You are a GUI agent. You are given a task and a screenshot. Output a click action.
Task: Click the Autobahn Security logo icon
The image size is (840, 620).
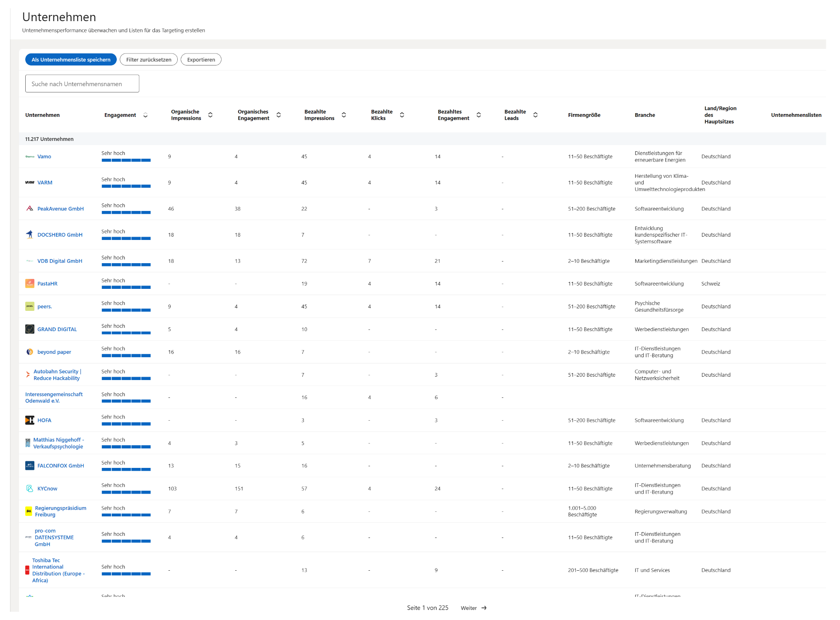point(28,375)
